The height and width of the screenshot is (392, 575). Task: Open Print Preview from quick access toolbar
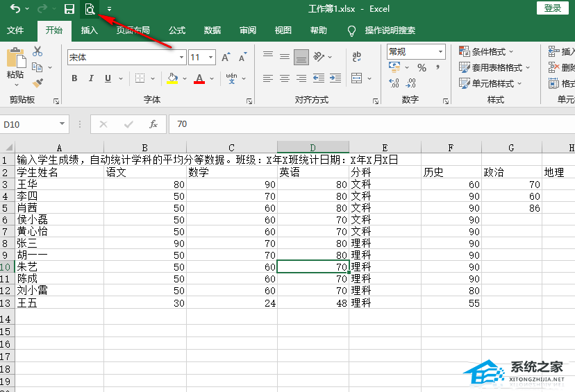tap(90, 9)
